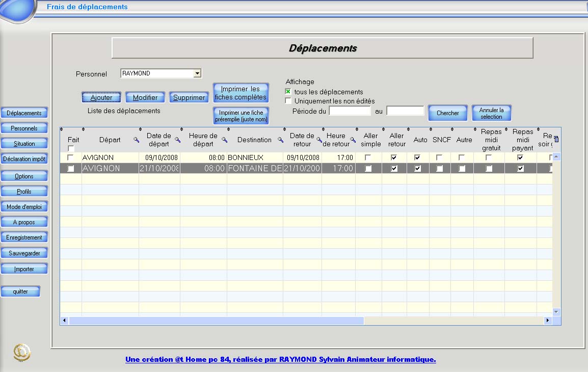The width and height of the screenshot is (588, 372).
Task: Click the sort arrows above the Auto column
Action: pyautogui.click(x=409, y=129)
